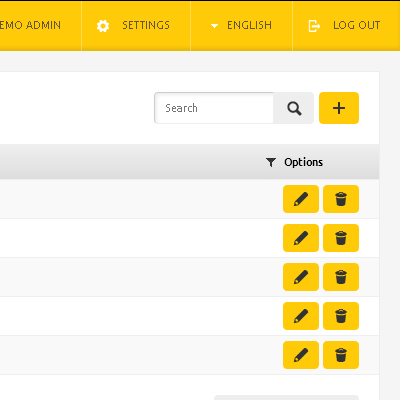Open the DEMO ADMIN menu item
The width and height of the screenshot is (400, 400).
pyautogui.click(x=30, y=25)
